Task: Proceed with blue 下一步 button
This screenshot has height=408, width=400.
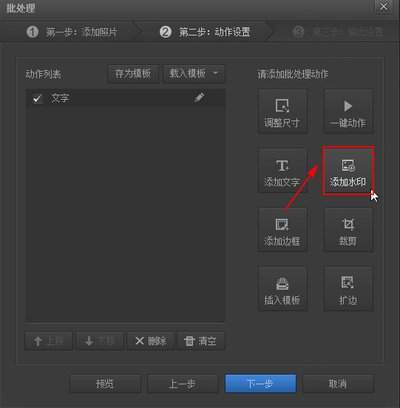Action: point(261,384)
